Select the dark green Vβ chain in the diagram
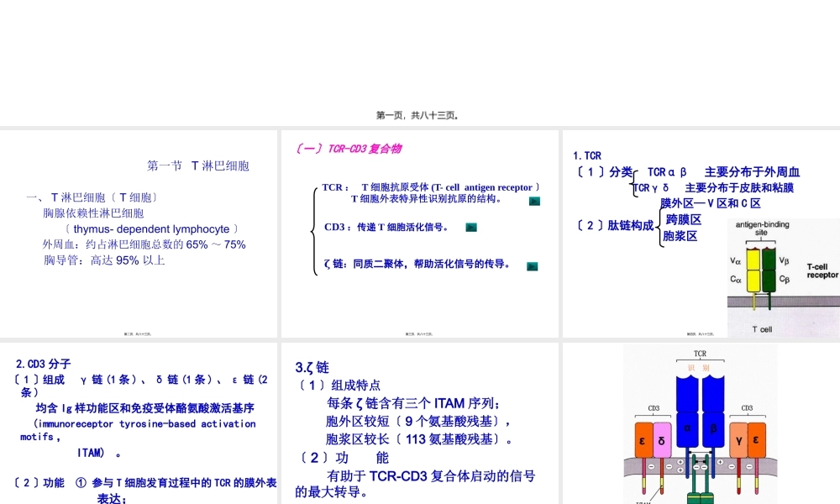This screenshot has width=840, height=504. [769, 259]
